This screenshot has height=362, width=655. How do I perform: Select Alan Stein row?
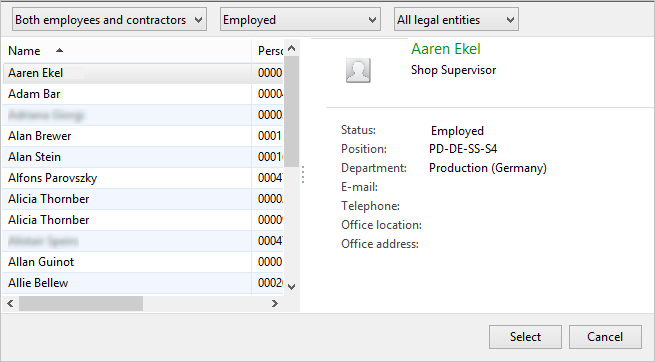pos(142,157)
